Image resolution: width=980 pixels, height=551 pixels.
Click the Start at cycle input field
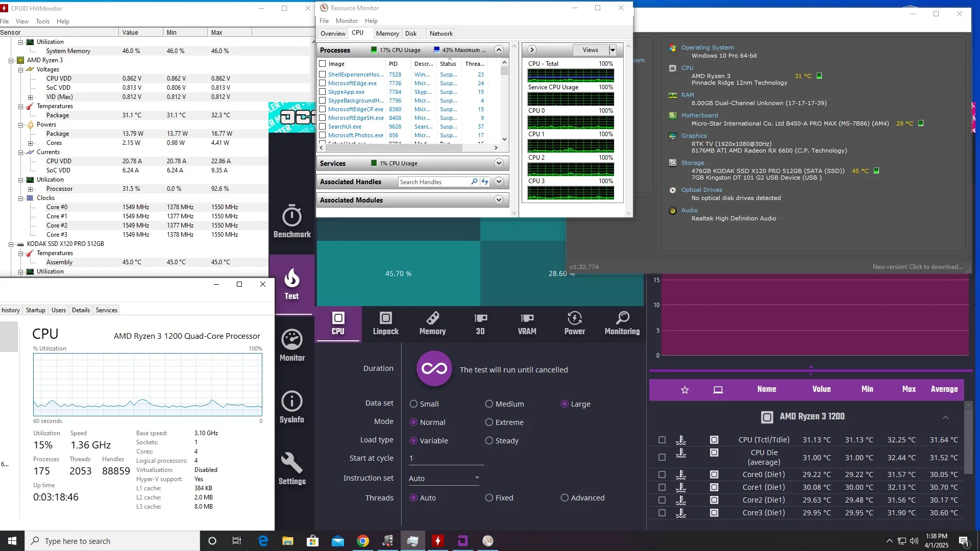[446, 458]
